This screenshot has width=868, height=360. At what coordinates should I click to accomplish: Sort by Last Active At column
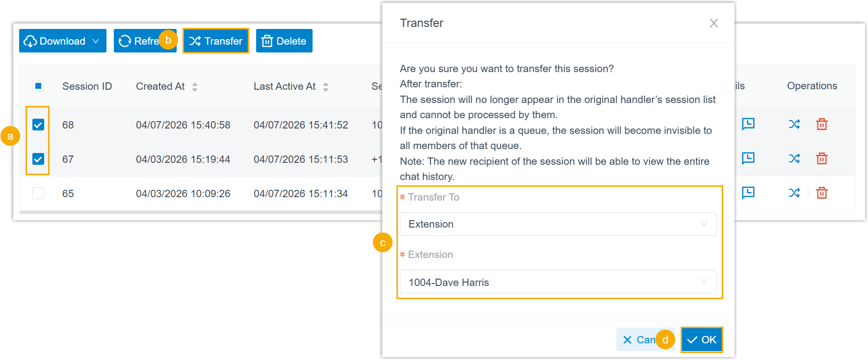tap(326, 87)
